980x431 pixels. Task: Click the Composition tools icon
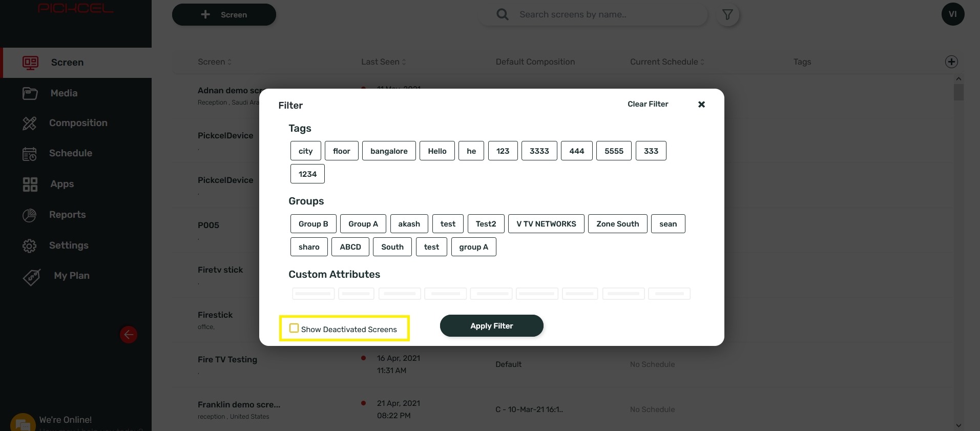(30, 123)
